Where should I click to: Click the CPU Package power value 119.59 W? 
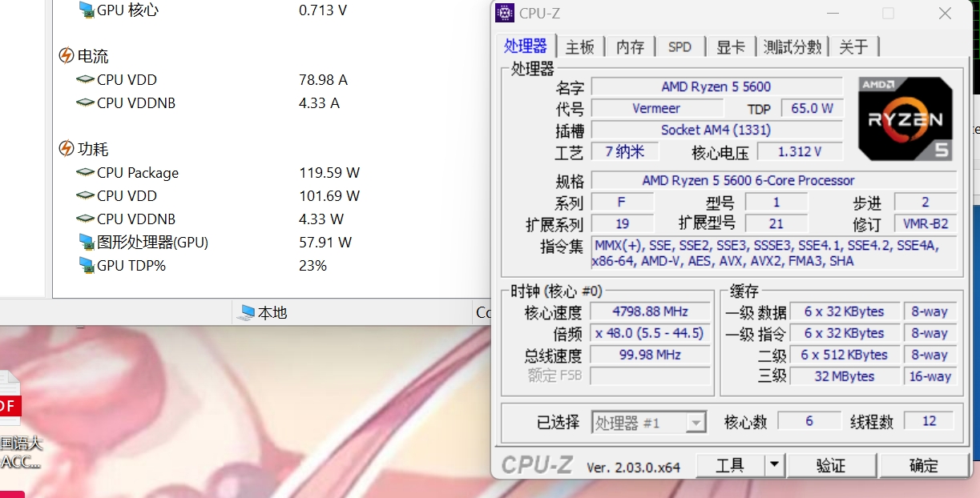pyautogui.click(x=329, y=173)
